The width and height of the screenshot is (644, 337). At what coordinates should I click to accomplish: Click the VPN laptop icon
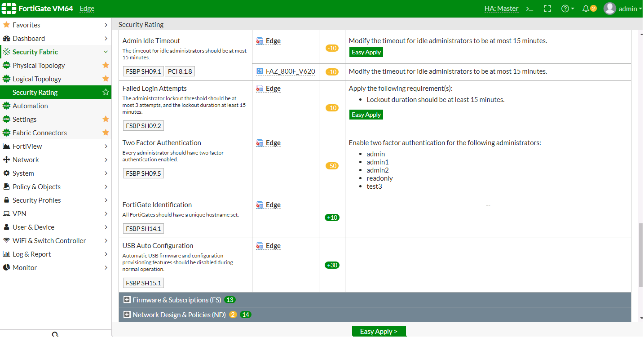point(6,213)
